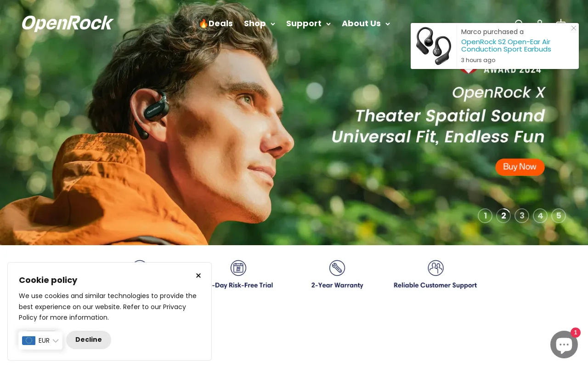Image resolution: width=588 pixels, height=368 pixels.
Task: Click the 2-Year Warranty wrench icon
Action: click(x=337, y=268)
